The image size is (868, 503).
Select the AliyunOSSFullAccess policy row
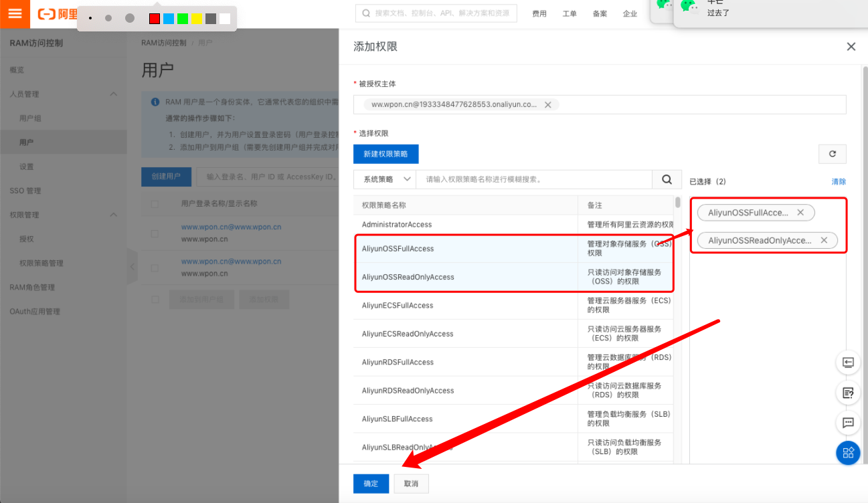click(x=513, y=249)
